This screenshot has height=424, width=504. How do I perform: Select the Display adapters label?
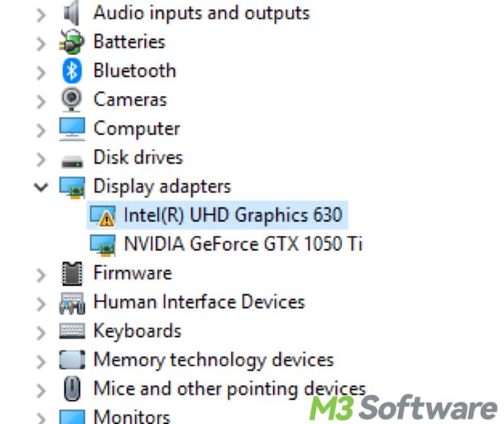point(163,186)
